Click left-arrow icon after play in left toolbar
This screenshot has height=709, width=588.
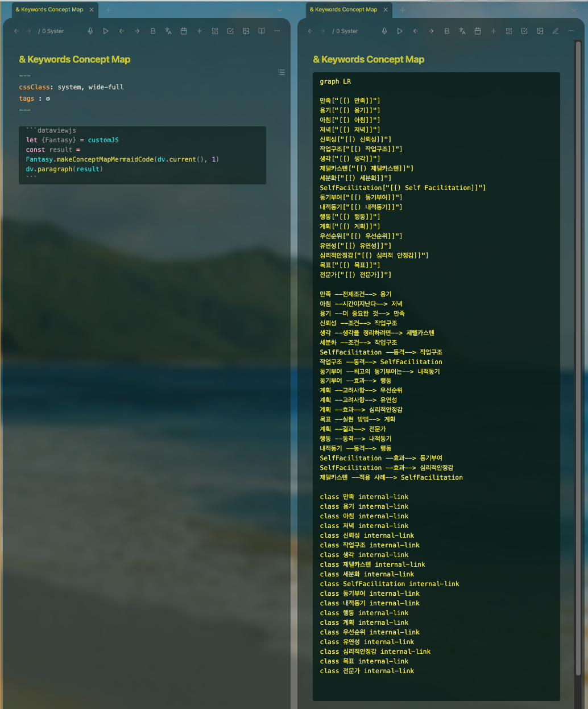pos(122,31)
